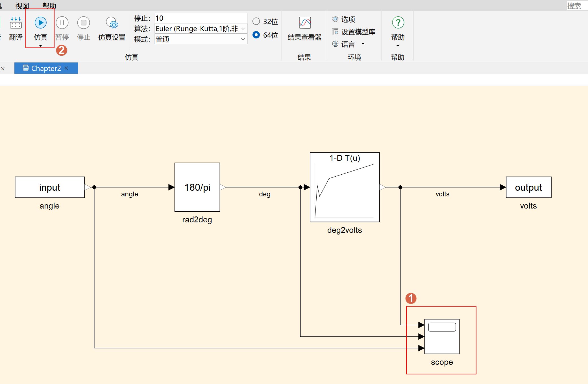588x384 pixels.
Task: Click the set model library button
Action: (354, 32)
